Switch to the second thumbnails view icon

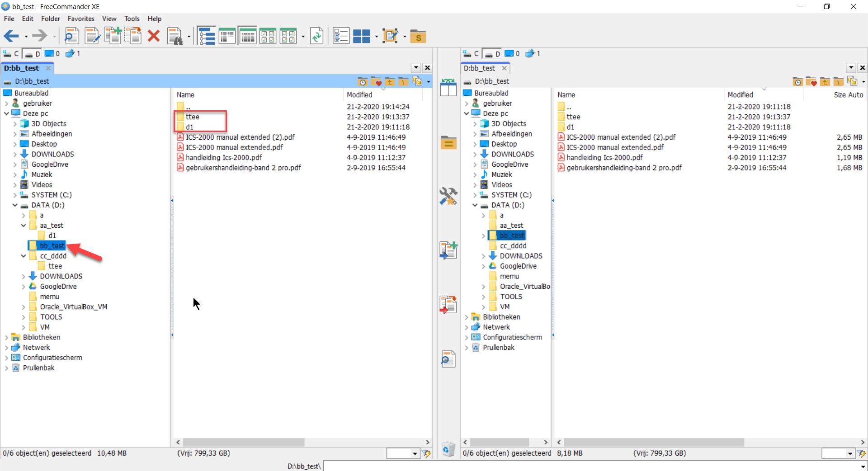click(288, 36)
